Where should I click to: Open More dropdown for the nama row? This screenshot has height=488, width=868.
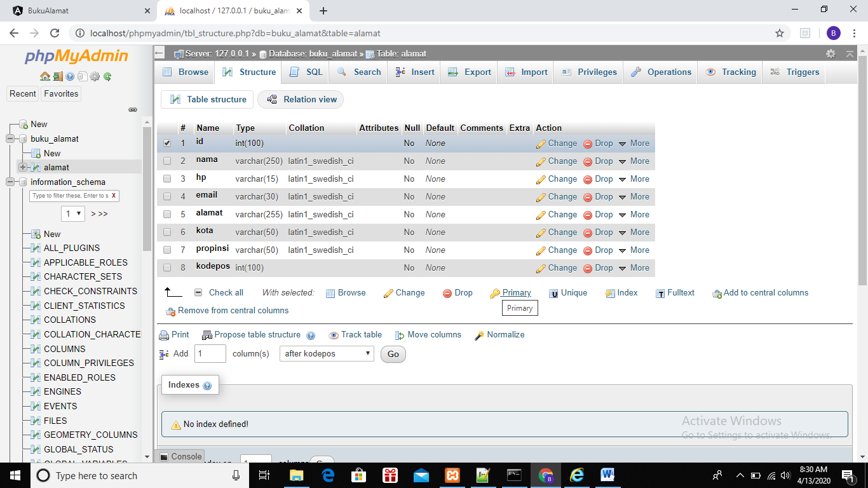pos(634,161)
